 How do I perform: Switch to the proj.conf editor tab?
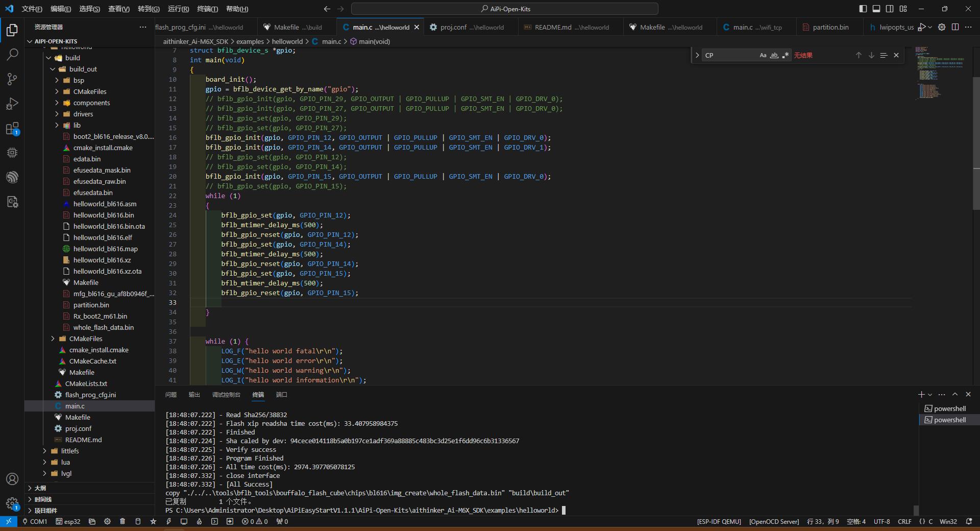coord(471,27)
